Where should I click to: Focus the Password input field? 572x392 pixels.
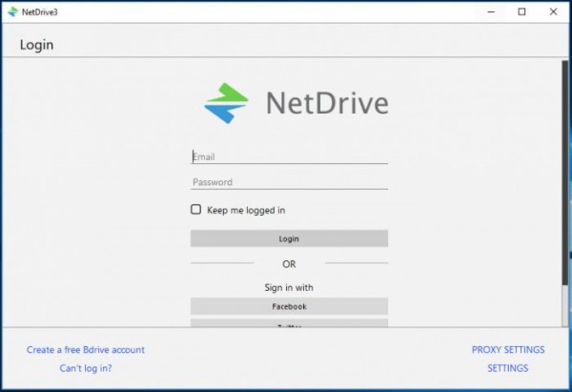(289, 182)
